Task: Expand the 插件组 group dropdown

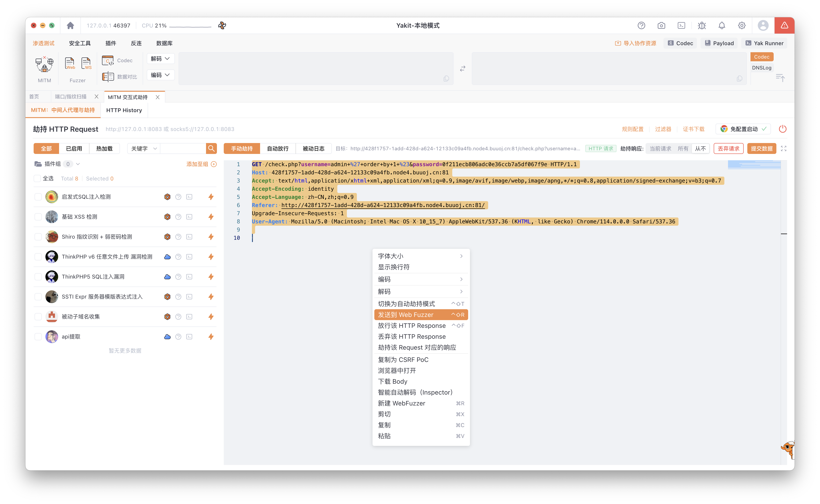Action: pyautogui.click(x=78, y=164)
